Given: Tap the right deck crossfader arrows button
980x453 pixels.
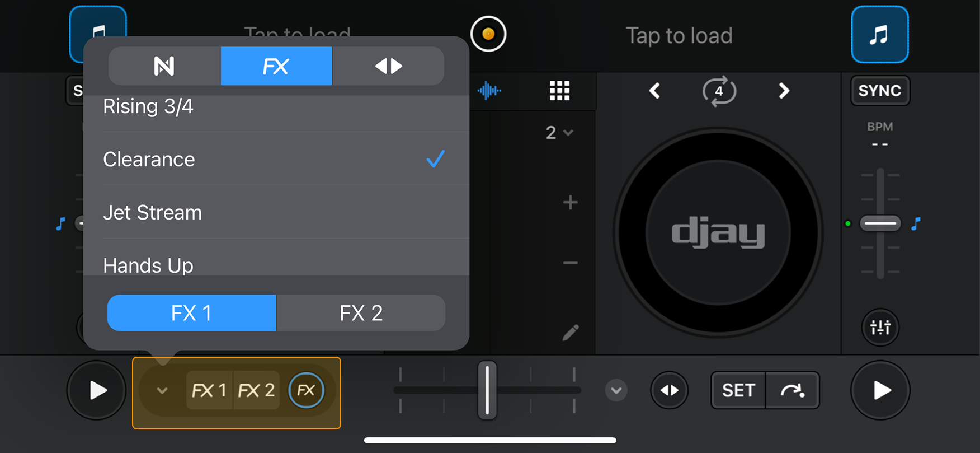Looking at the screenshot, I should 670,390.
